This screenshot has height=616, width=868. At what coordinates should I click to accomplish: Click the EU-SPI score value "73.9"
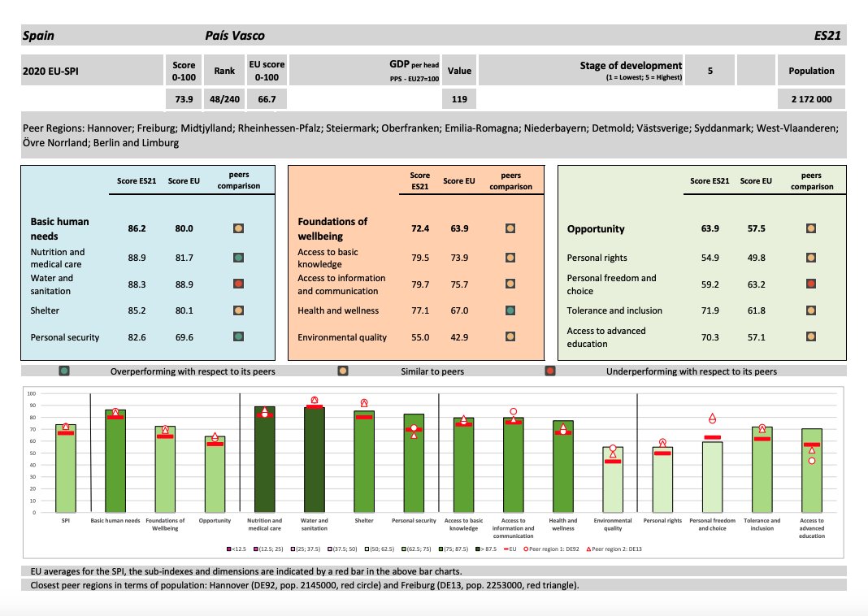[x=184, y=99]
